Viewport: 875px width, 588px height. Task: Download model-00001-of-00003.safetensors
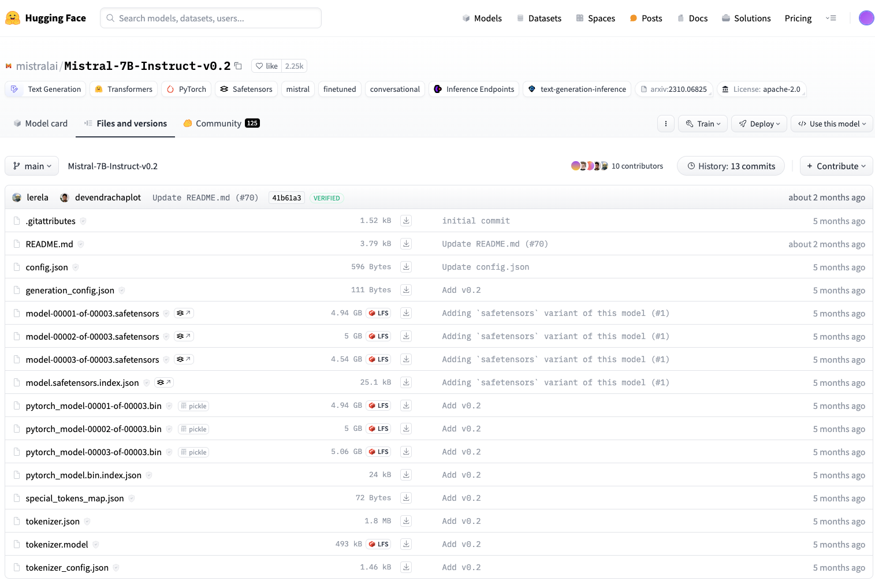tap(406, 313)
